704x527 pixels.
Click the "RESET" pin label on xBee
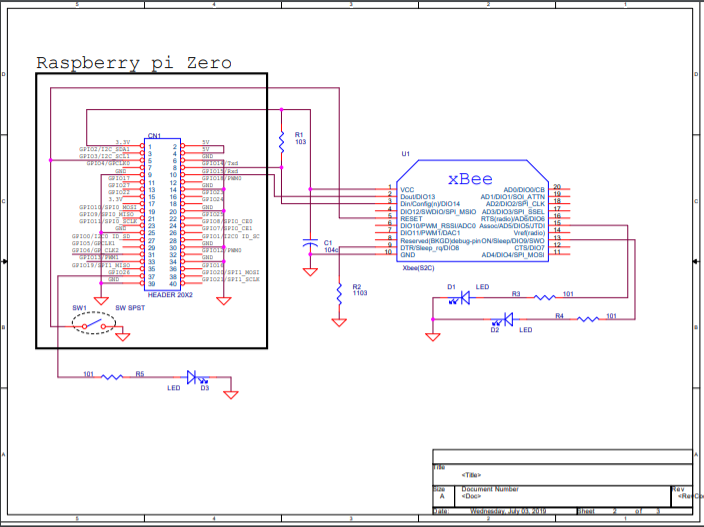pyautogui.click(x=411, y=219)
